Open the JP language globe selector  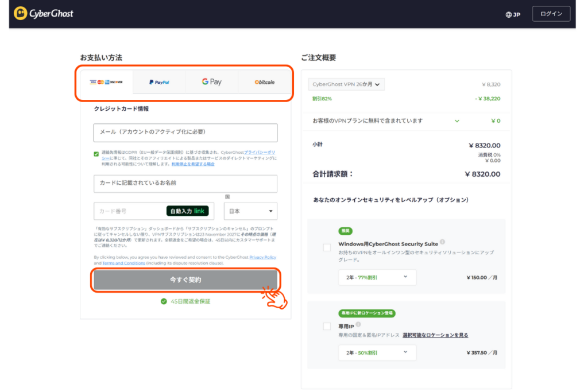point(513,14)
